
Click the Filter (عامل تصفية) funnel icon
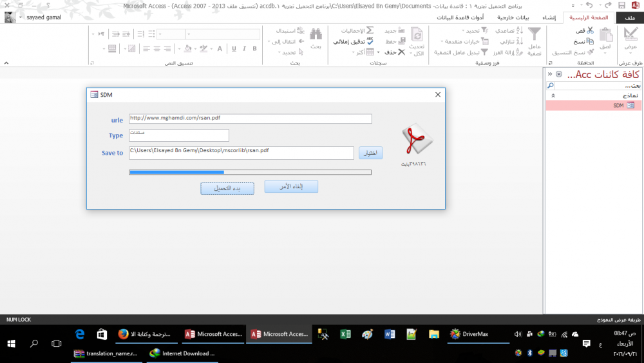point(535,34)
